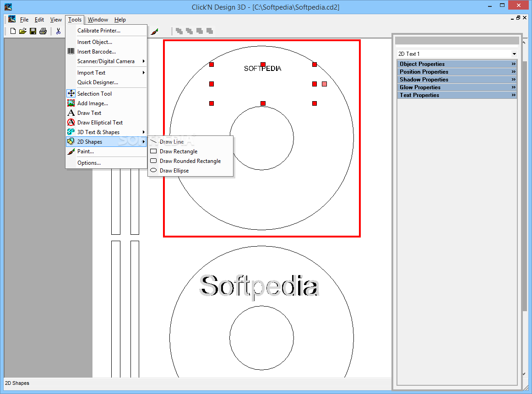
Task: Click the paintbrush icon in the toolbar
Action: [x=155, y=32]
